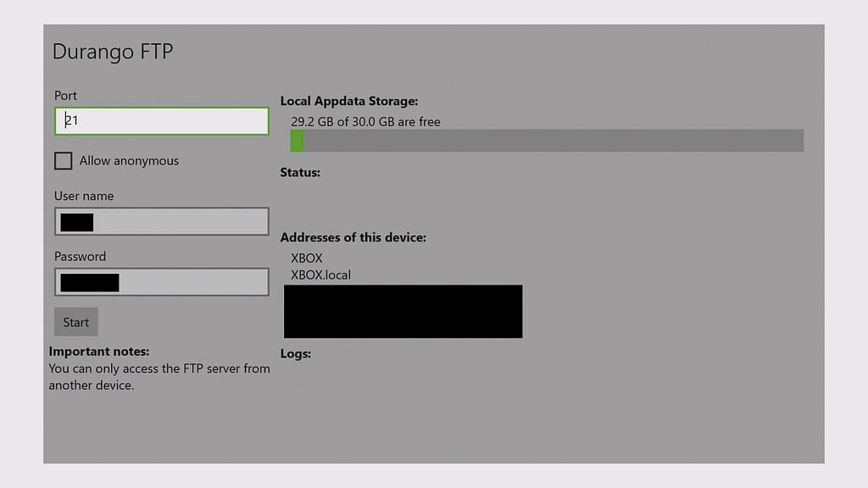Click the storage usage progress bar
The width and height of the screenshot is (868, 488).
[547, 141]
